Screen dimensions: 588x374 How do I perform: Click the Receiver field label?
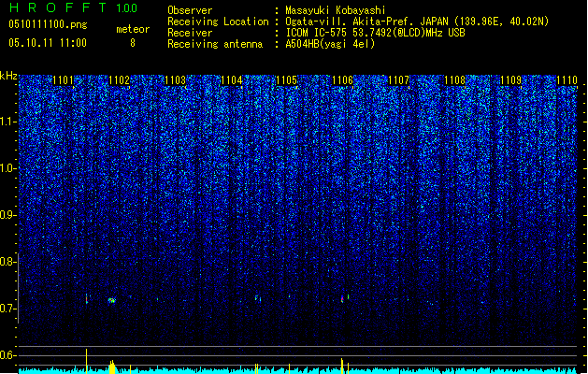coord(190,33)
